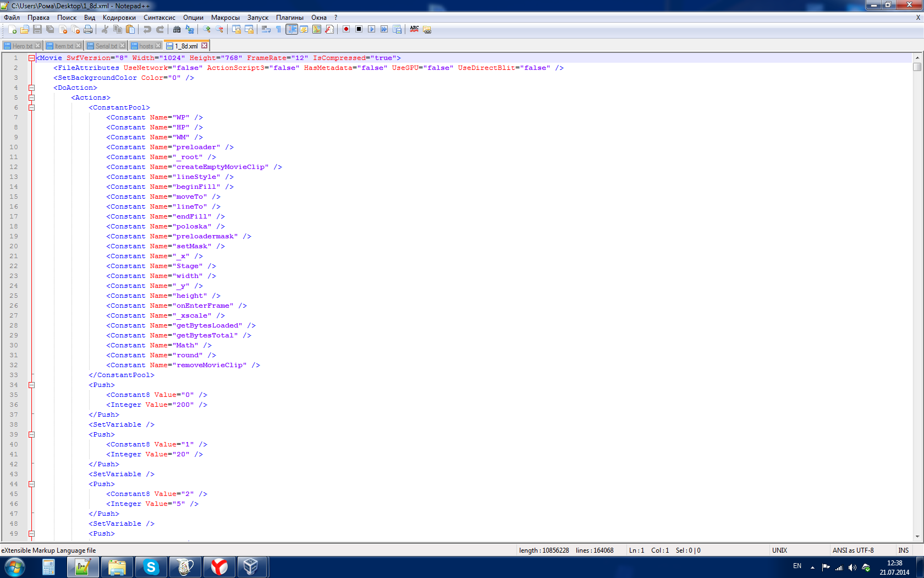Collapse the ConstantPool fold on line 6

coord(31,107)
